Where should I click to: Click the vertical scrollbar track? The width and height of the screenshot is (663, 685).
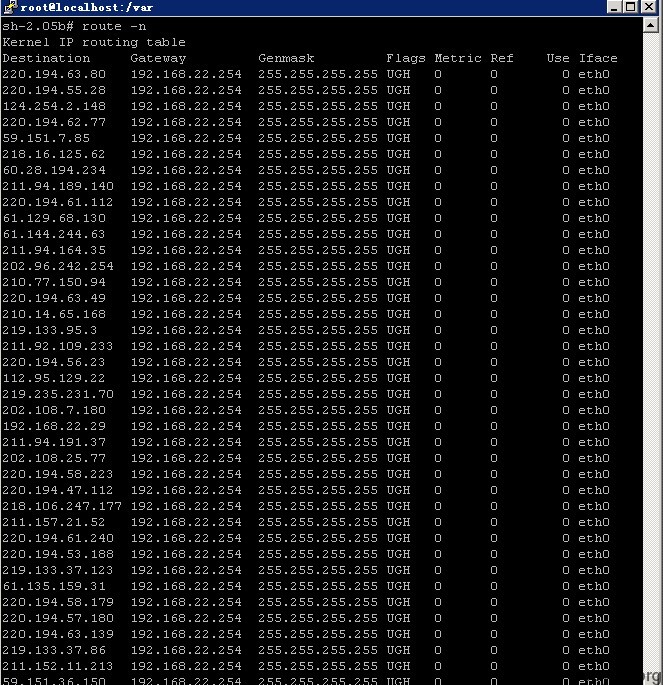point(650,349)
